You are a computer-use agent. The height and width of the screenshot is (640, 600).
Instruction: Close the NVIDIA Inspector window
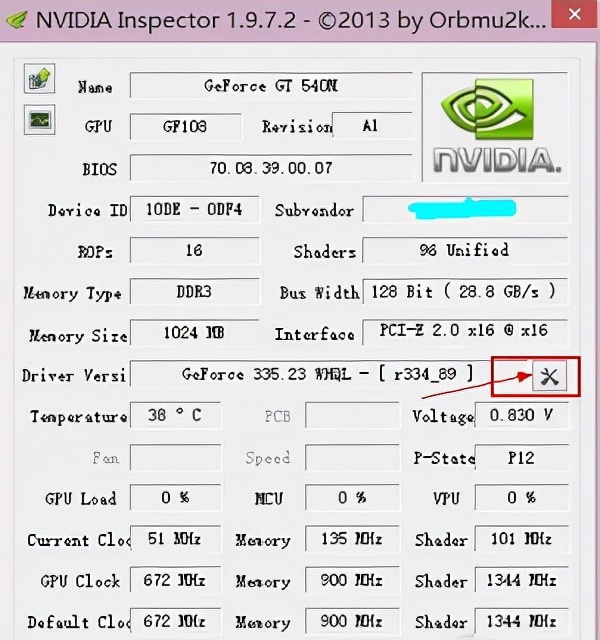(x=575, y=14)
